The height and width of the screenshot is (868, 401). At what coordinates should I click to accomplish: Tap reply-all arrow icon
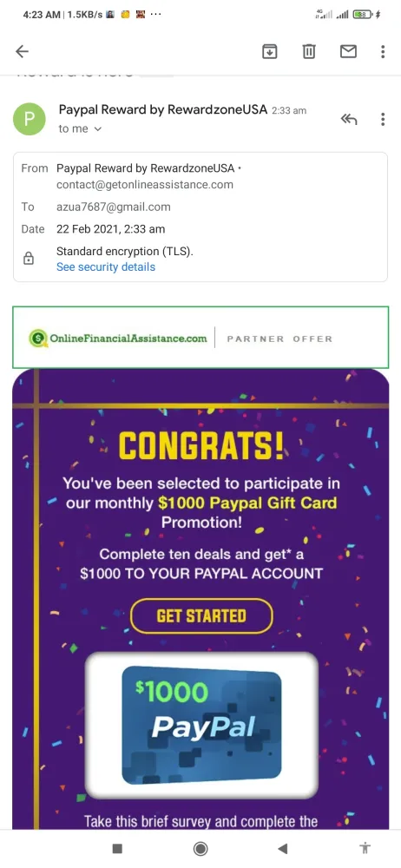(x=348, y=119)
